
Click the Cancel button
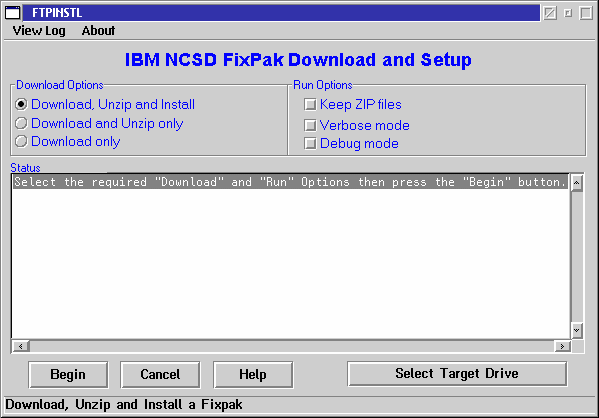tap(160, 374)
